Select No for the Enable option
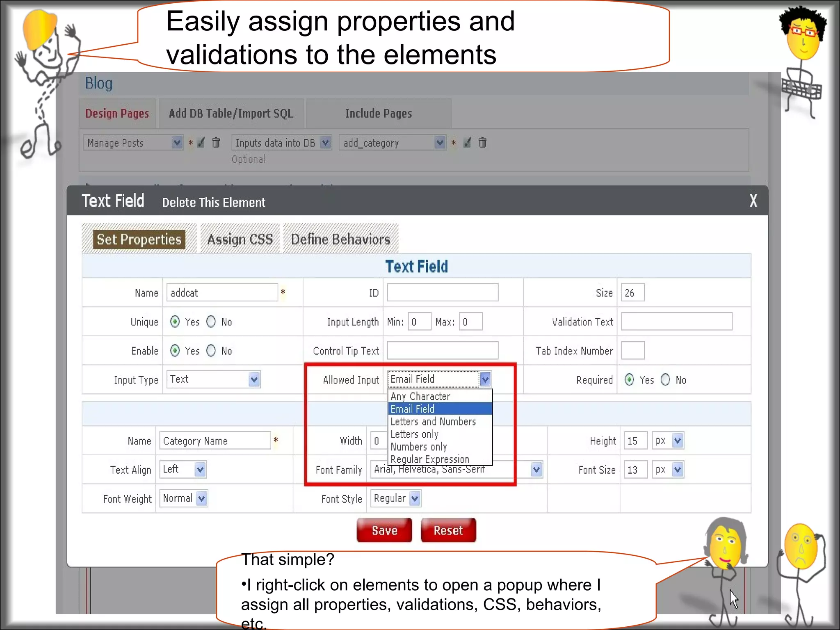This screenshot has width=840, height=630. [x=211, y=350]
